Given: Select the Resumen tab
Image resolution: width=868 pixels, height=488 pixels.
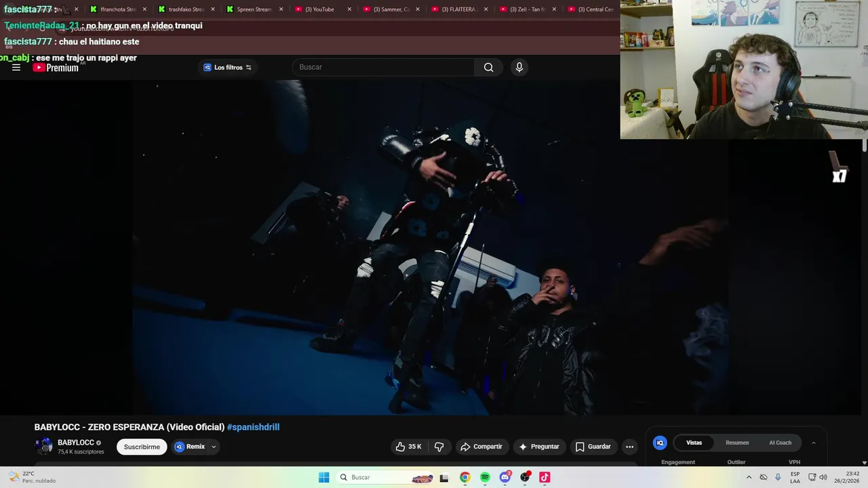Looking at the screenshot, I should click(x=737, y=443).
